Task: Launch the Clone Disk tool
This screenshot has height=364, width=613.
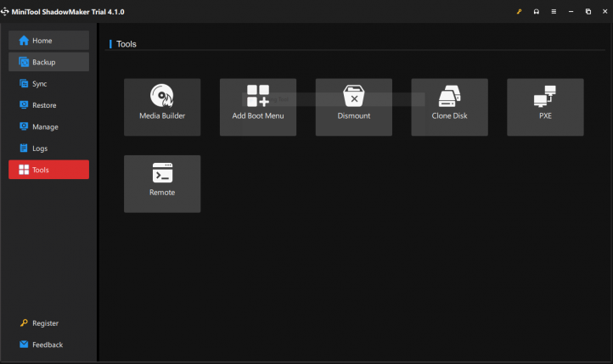Action: (x=450, y=107)
